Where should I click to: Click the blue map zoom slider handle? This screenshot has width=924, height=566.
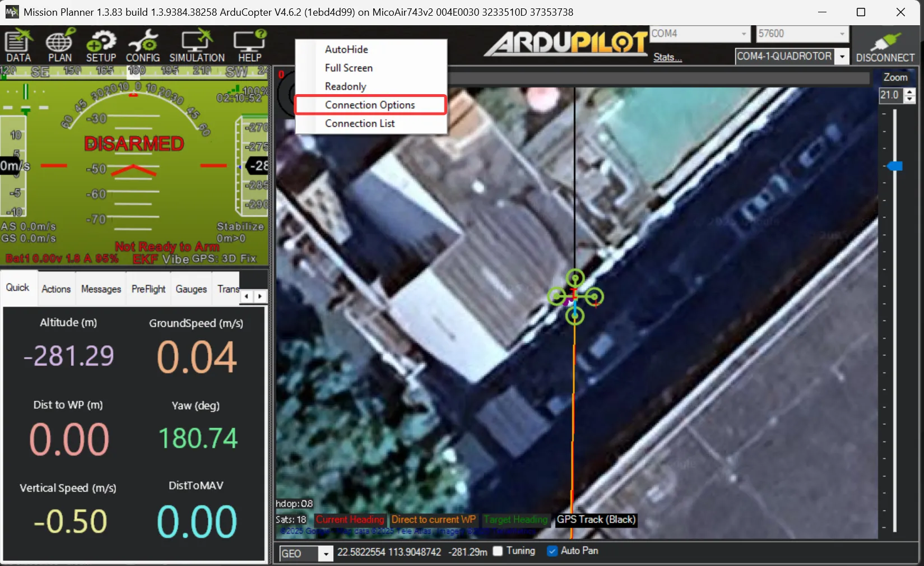(x=895, y=166)
